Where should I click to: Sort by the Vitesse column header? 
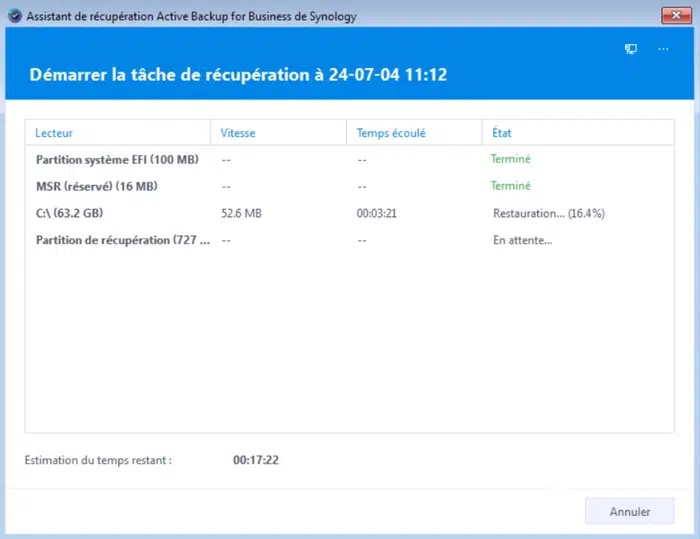click(x=279, y=133)
